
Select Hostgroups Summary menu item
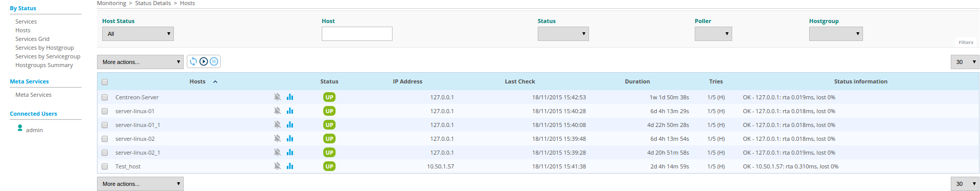click(44, 65)
